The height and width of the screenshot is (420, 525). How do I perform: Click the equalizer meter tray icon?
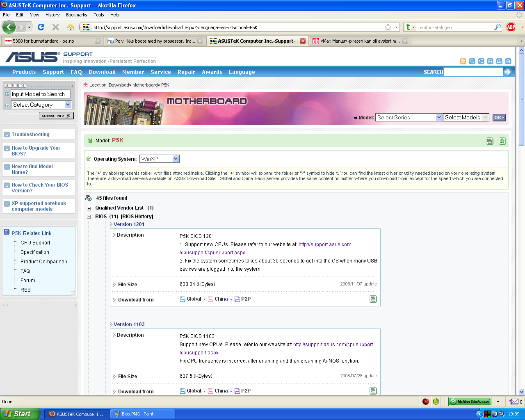click(x=487, y=414)
